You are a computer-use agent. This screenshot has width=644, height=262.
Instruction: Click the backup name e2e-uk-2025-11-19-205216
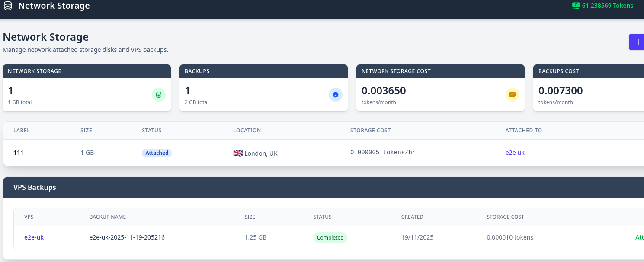tap(127, 237)
